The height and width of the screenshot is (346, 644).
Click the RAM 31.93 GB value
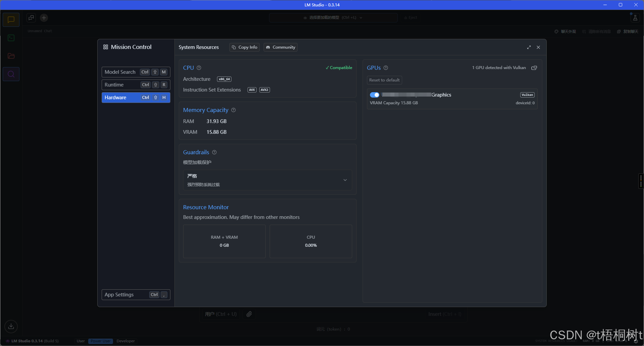pyautogui.click(x=216, y=121)
